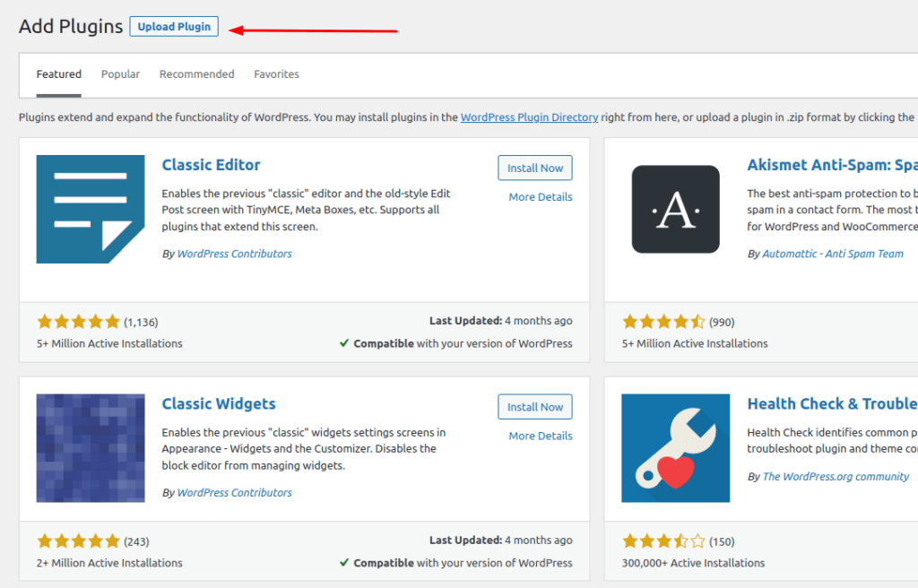Install the Classic Widgets plugin now
The height and width of the screenshot is (588, 918).
click(535, 407)
